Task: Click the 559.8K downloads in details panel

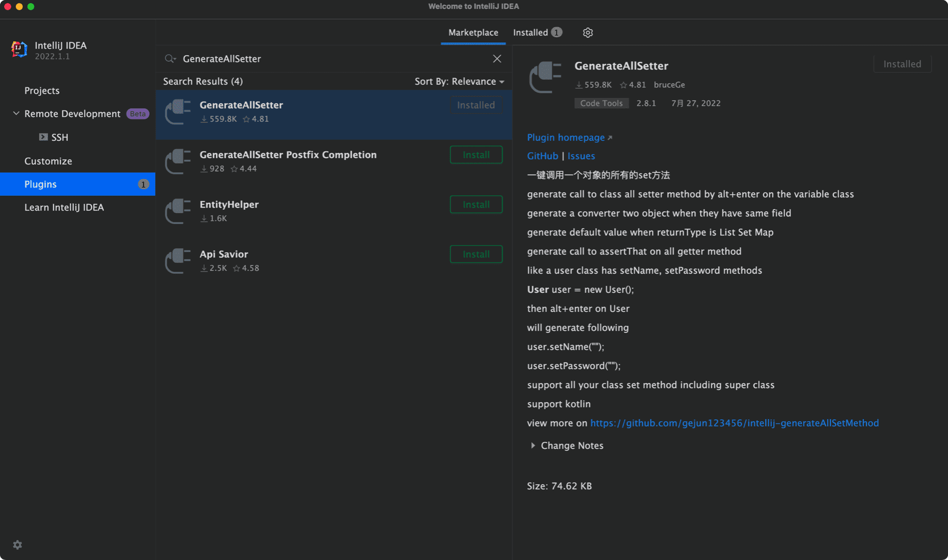Action: point(594,85)
